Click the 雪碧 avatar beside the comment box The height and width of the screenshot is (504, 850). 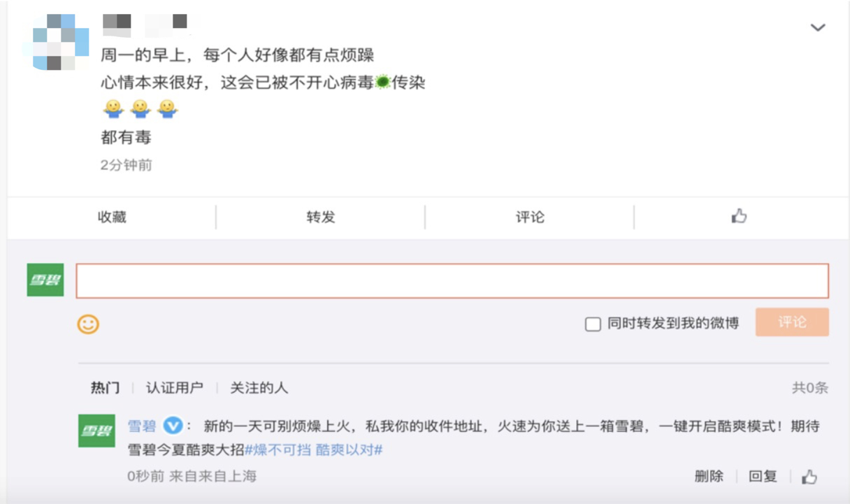point(45,280)
